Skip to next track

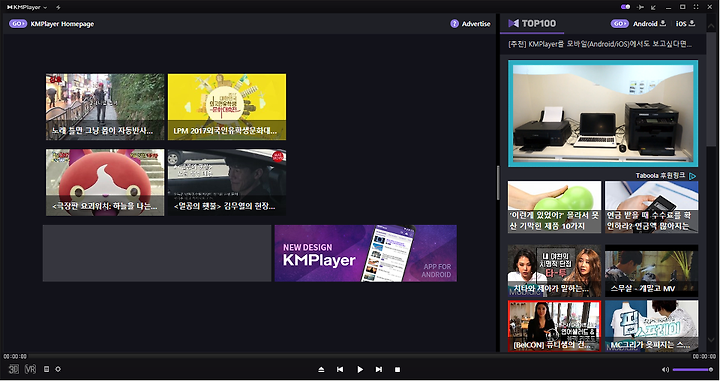tap(379, 370)
